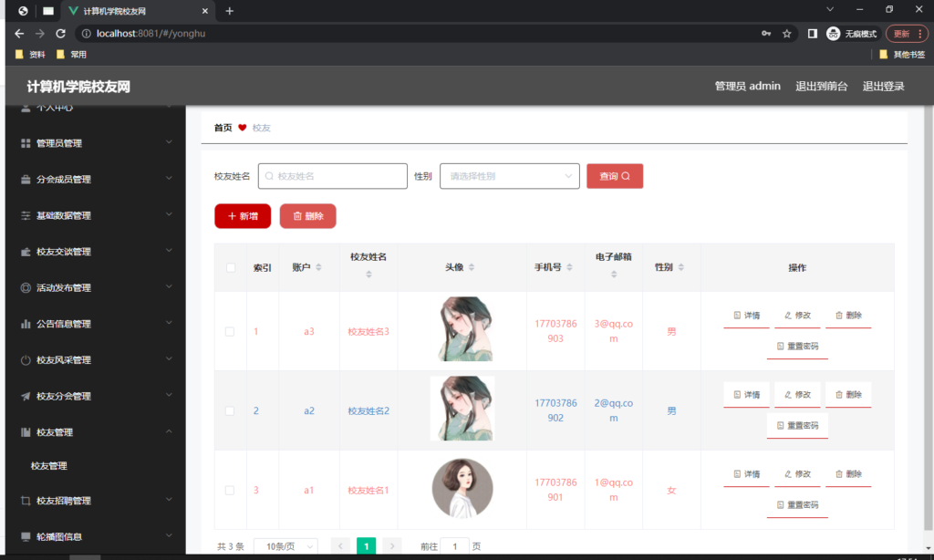The width and height of the screenshot is (934, 560).
Task: Open 其他书签 folder
Action: pos(902,54)
